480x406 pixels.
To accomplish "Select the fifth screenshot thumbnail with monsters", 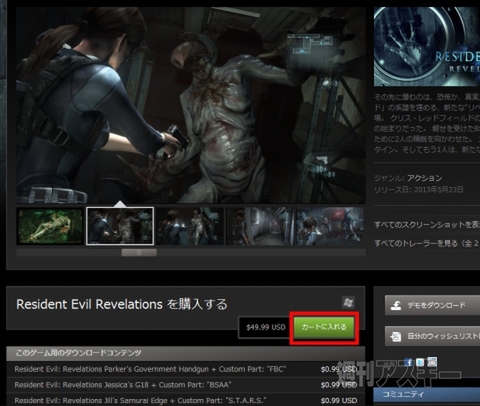I will (x=330, y=226).
